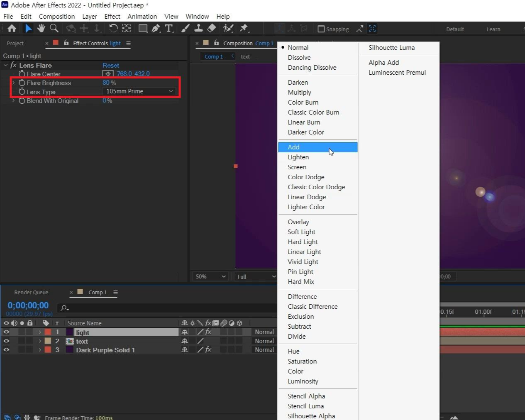The image size is (525, 420).
Task: Expand the Flare Brightness property
Action: pyautogui.click(x=13, y=83)
